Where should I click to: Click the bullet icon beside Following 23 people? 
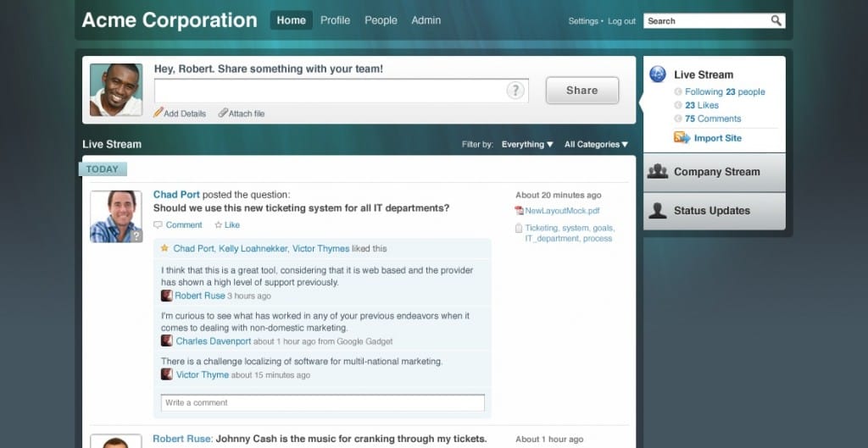coord(678,91)
